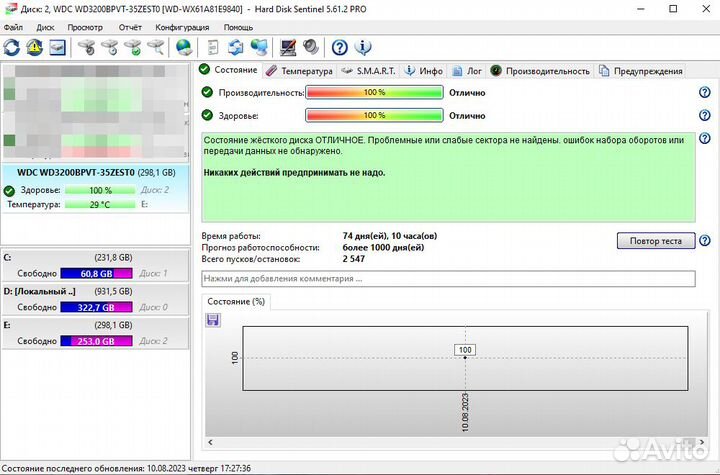Click help icon next to Производительность bar

click(x=704, y=92)
